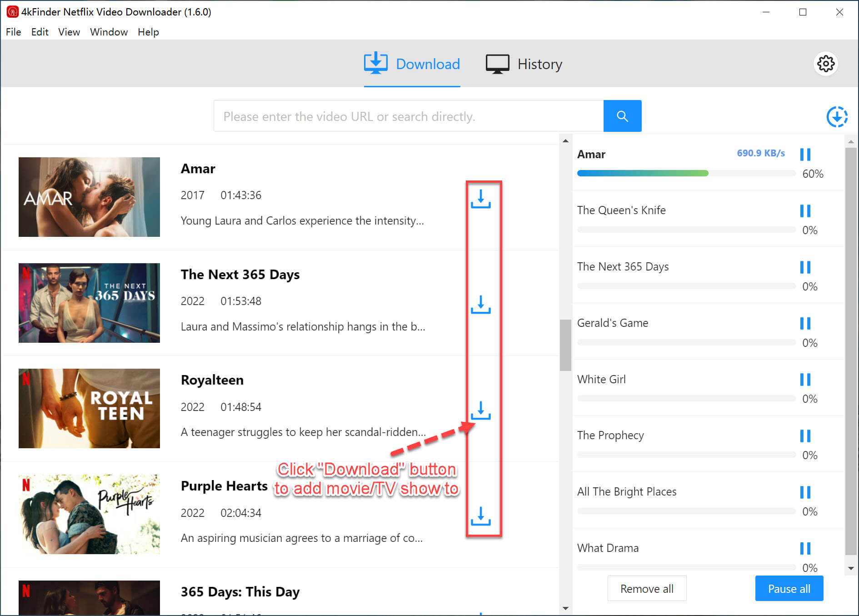The height and width of the screenshot is (616, 859).
Task: Pause the White Girl download
Action: point(805,380)
